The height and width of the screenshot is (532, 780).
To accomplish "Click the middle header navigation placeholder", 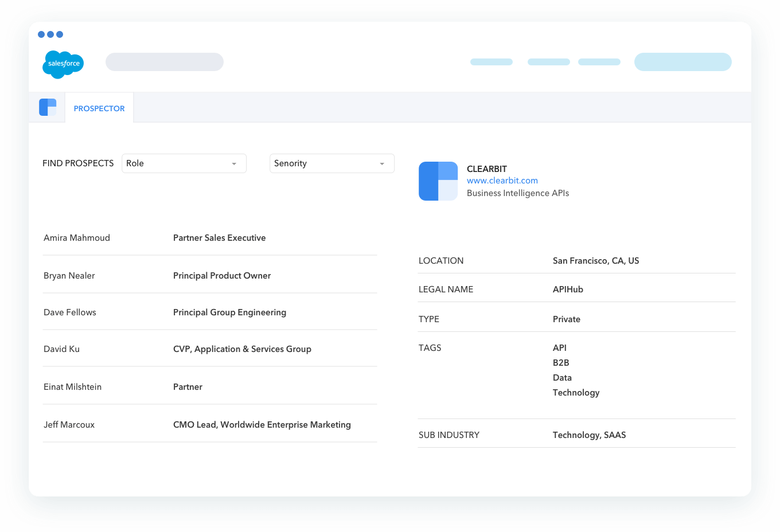I will pos(549,62).
